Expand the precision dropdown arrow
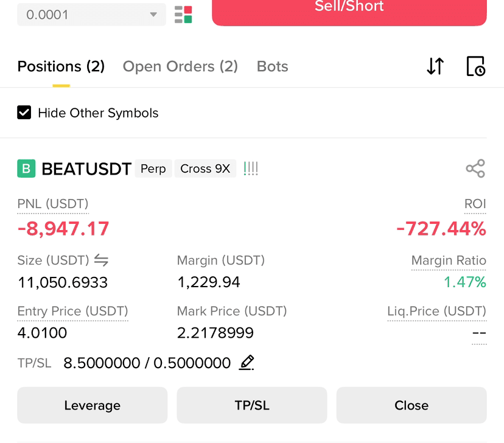 (153, 15)
